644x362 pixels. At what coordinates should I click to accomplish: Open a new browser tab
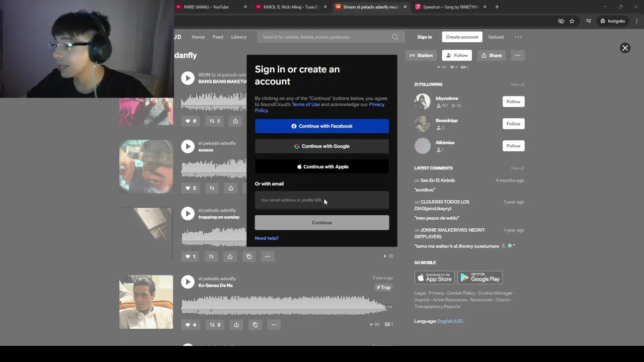(x=497, y=7)
